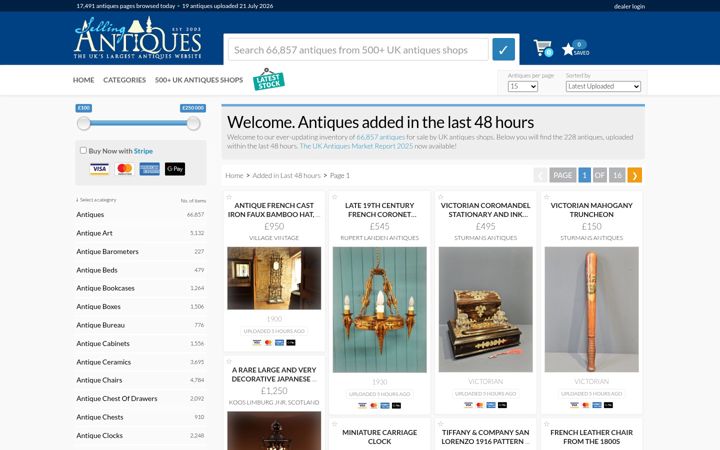The width and height of the screenshot is (720, 450).
Task: Open the 66,857 antiques link
Action: 381,137
